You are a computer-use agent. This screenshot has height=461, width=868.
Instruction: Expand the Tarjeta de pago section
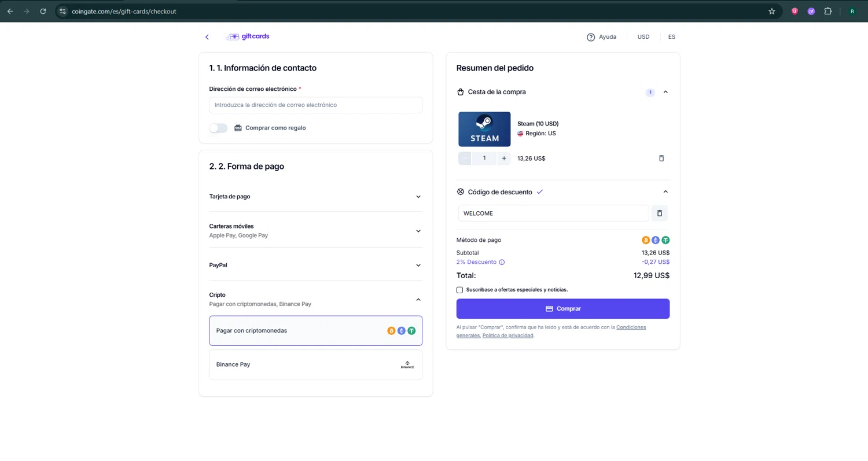[x=316, y=197]
